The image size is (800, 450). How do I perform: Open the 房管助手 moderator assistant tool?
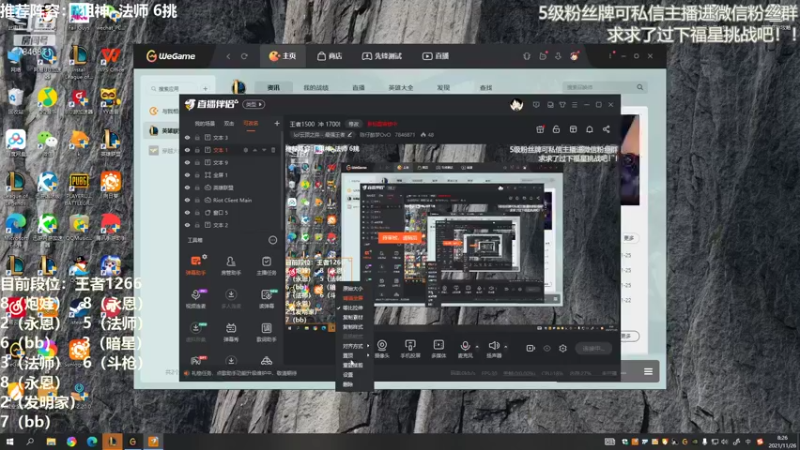pyautogui.click(x=231, y=266)
